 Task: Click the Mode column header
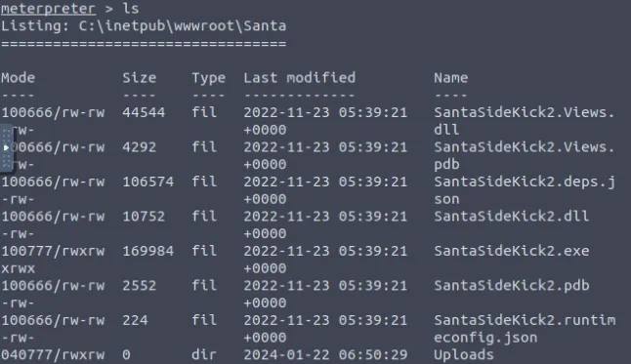(19, 78)
